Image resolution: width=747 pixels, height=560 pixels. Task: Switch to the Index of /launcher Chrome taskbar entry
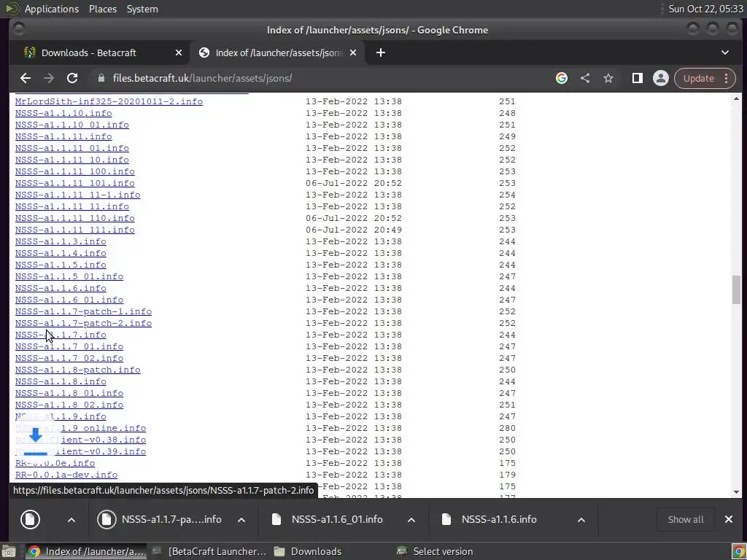86,551
